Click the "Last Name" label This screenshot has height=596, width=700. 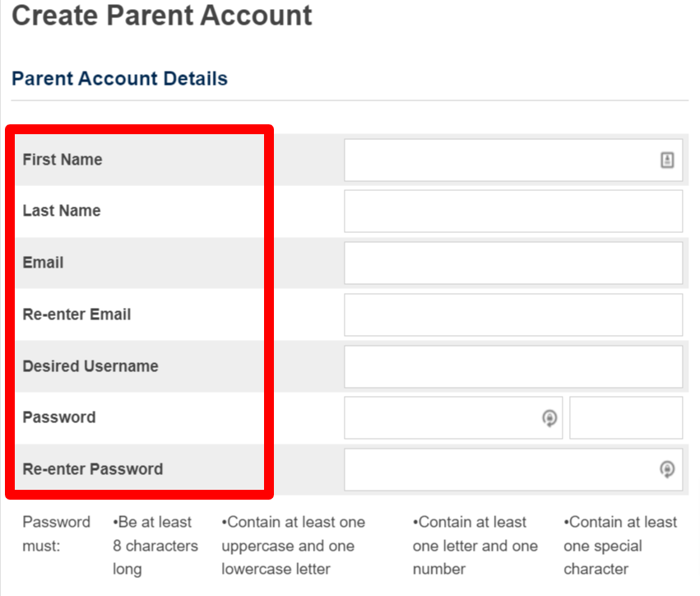(x=62, y=211)
